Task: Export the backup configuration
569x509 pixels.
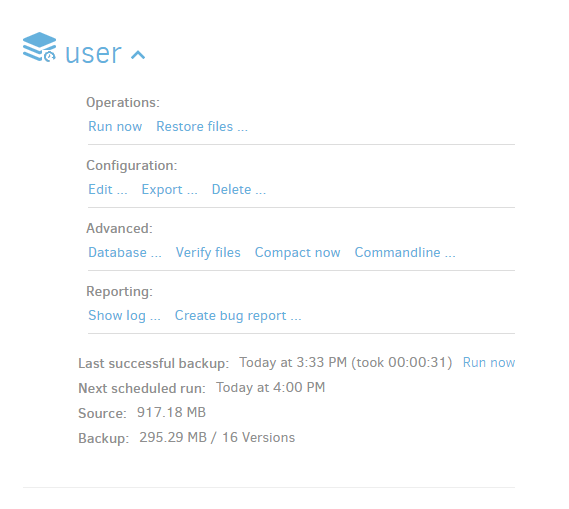Action: pyautogui.click(x=169, y=190)
